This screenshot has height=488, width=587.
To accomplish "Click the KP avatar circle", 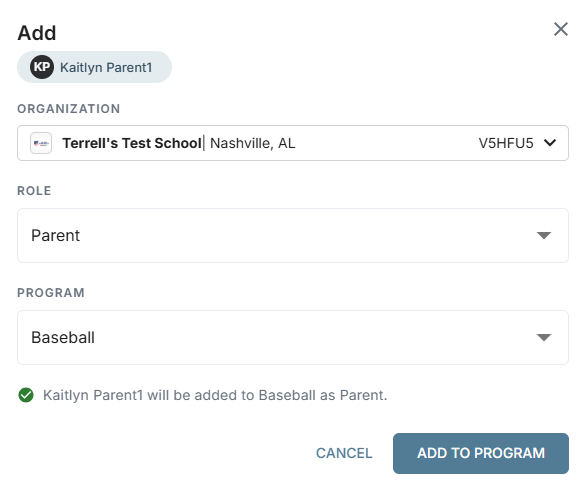I will tap(42, 67).
